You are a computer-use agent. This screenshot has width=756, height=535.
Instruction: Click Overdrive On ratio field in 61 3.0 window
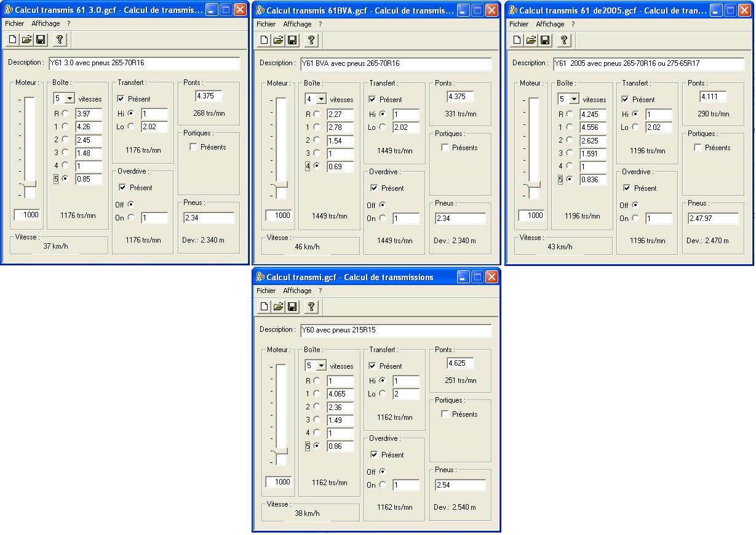154,218
